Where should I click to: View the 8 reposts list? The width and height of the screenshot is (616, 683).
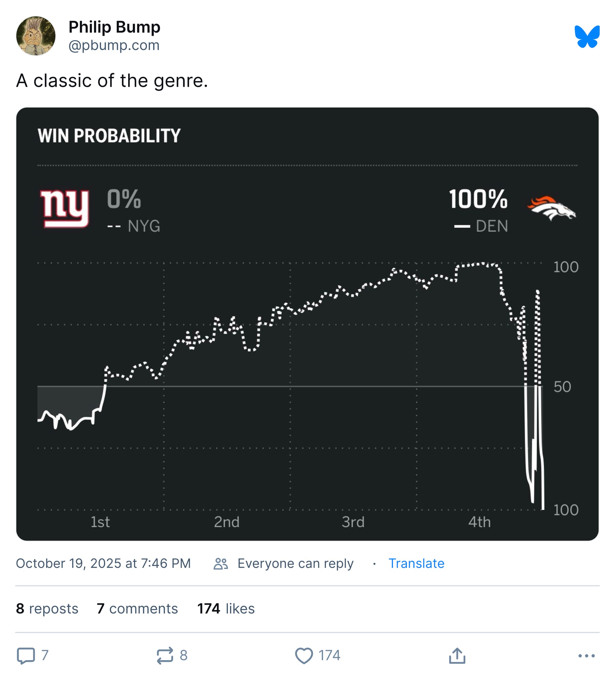pyautogui.click(x=47, y=609)
